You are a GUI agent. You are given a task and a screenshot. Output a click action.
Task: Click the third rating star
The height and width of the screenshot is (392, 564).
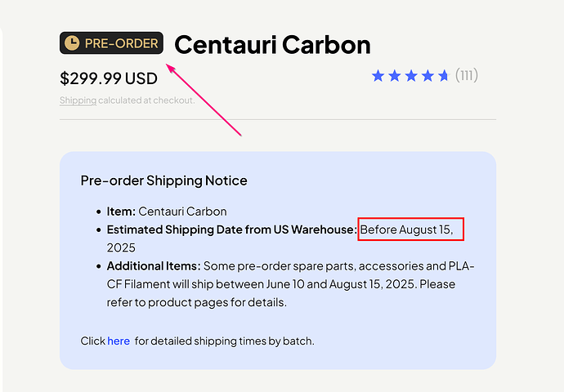pos(410,76)
